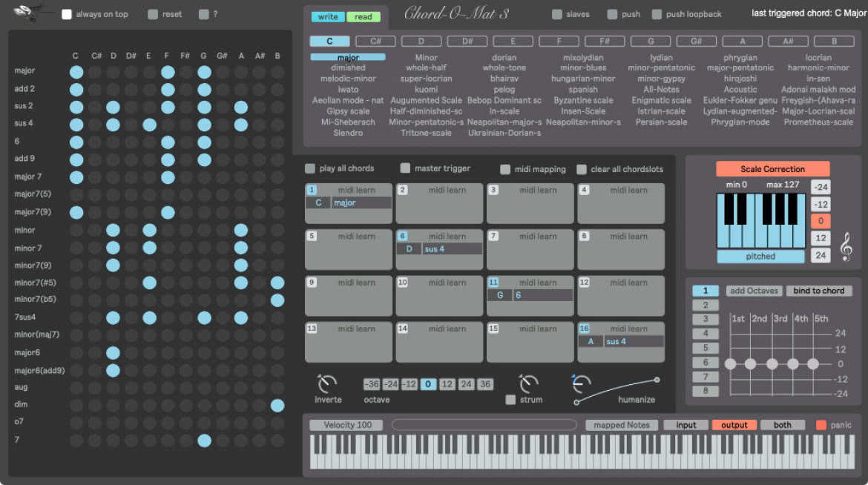This screenshot has height=485, width=868.
Task: Enable the strum checkbox
Action: click(x=510, y=400)
